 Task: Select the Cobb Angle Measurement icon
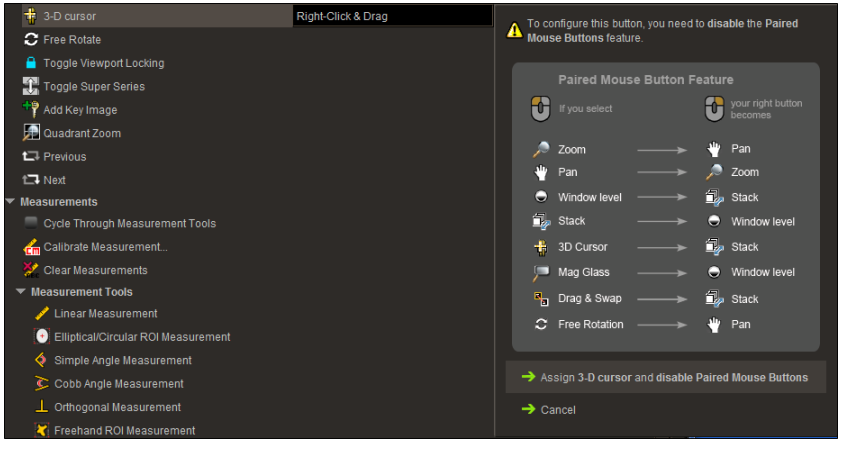coord(41,384)
